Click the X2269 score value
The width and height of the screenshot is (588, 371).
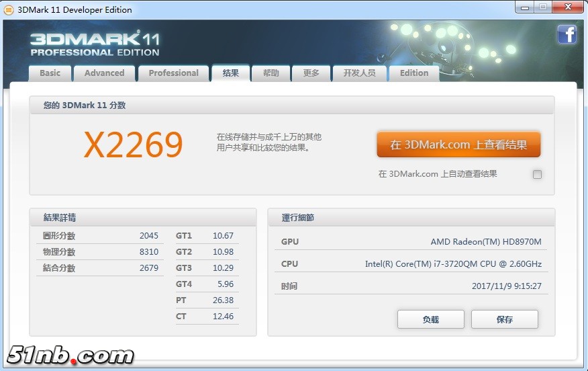133,145
